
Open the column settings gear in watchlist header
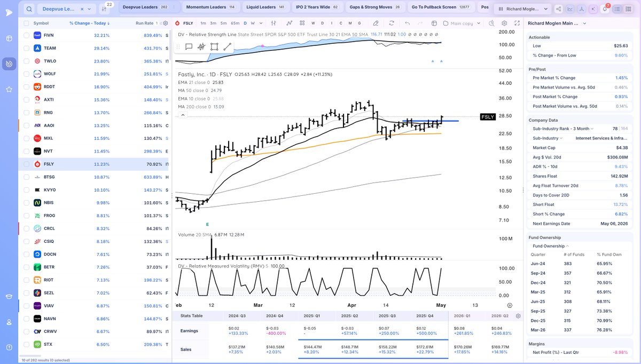(165, 23)
